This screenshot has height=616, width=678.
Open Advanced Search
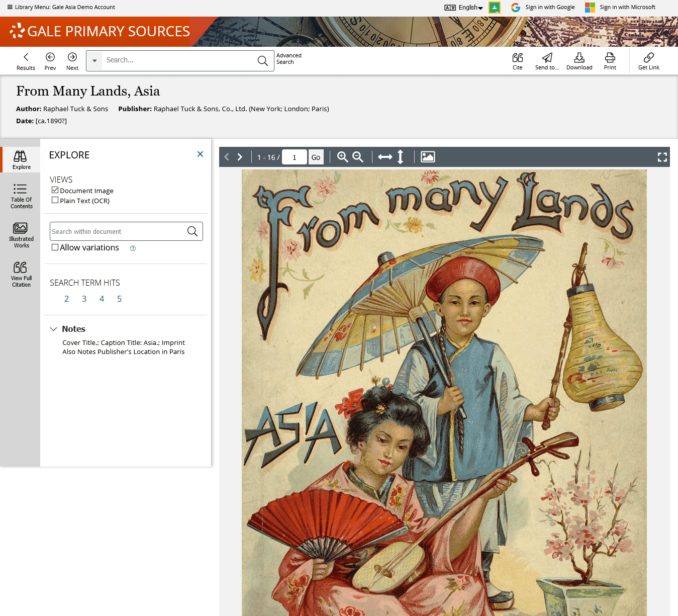(x=288, y=59)
